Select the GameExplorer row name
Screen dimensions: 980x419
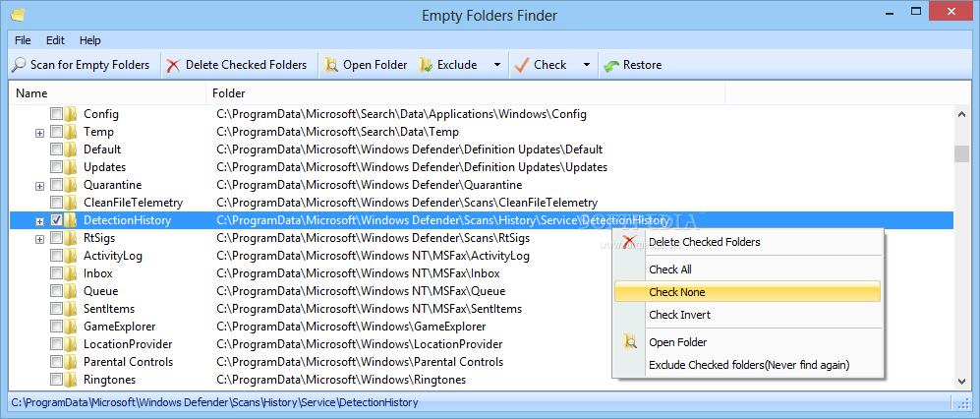click(119, 327)
